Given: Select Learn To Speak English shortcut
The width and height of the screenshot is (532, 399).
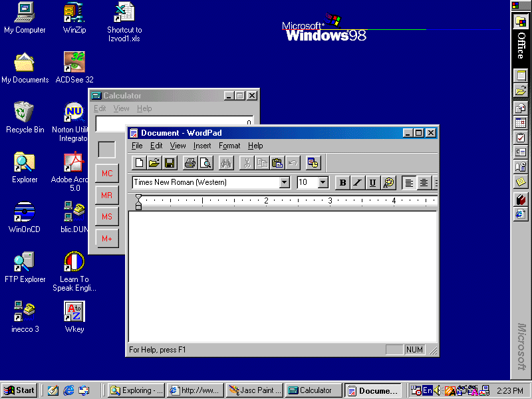Looking at the screenshot, I should coord(74,271).
